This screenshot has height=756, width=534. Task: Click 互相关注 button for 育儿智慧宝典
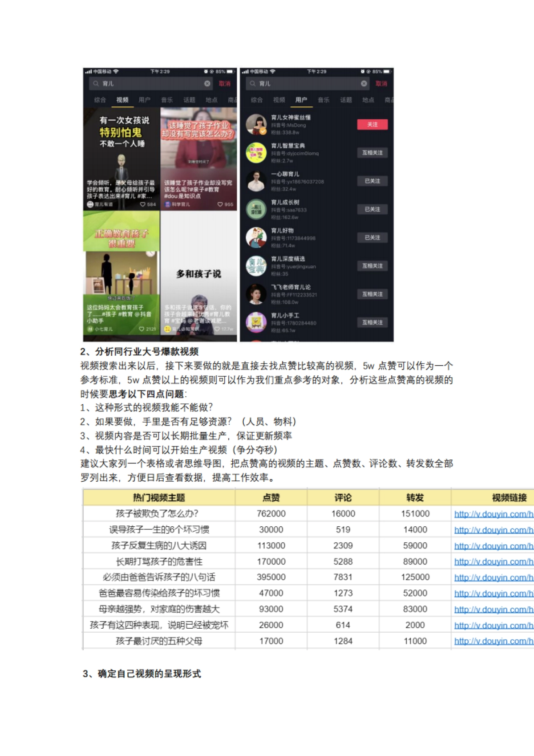click(x=372, y=153)
